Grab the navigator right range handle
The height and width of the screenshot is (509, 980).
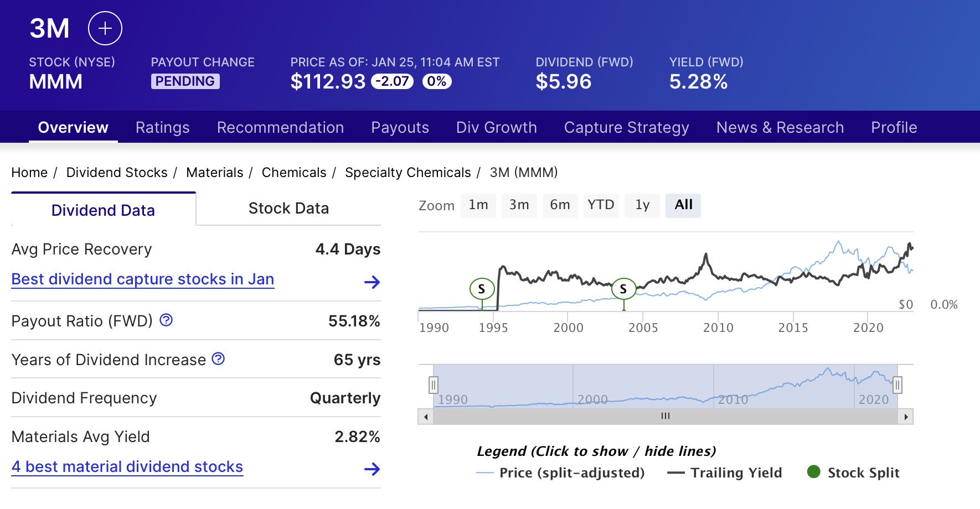[x=898, y=385]
